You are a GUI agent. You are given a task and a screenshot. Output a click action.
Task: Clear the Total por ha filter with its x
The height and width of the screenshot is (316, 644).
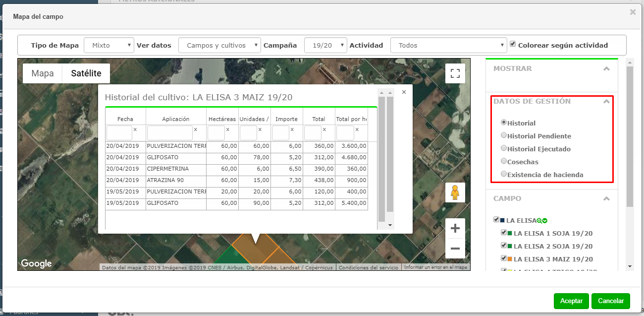(357, 129)
